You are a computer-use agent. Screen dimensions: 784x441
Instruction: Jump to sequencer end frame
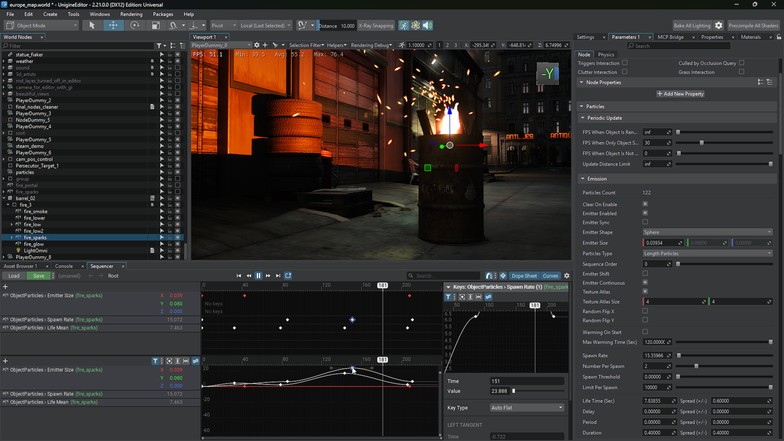pos(278,276)
